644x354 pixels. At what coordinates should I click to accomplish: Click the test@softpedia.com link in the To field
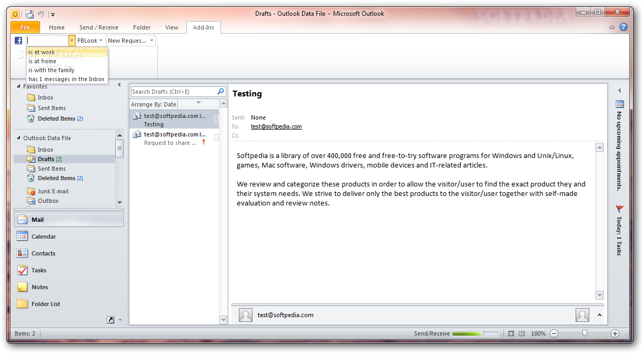pos(276,126)
